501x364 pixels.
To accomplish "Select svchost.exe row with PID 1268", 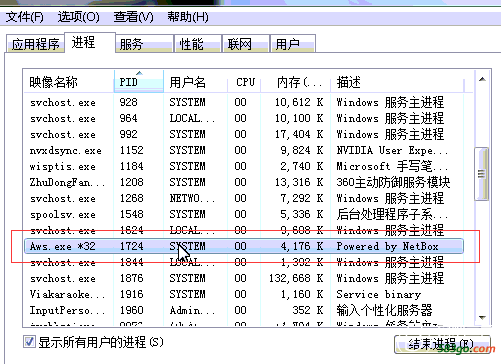I will click(244, 198).
